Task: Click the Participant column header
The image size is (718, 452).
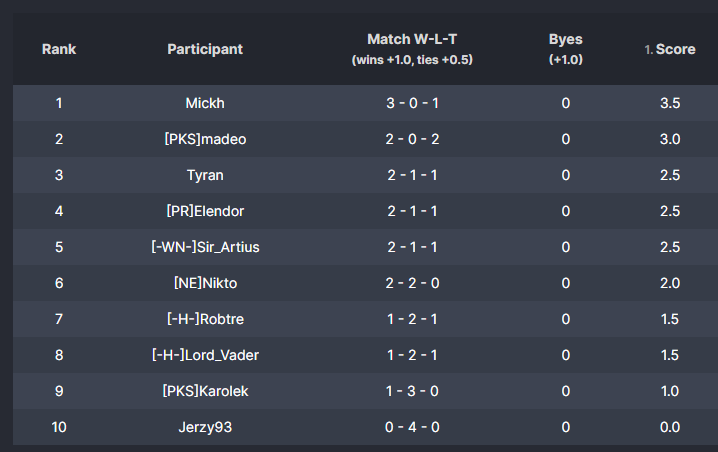Action: [205, 49]
